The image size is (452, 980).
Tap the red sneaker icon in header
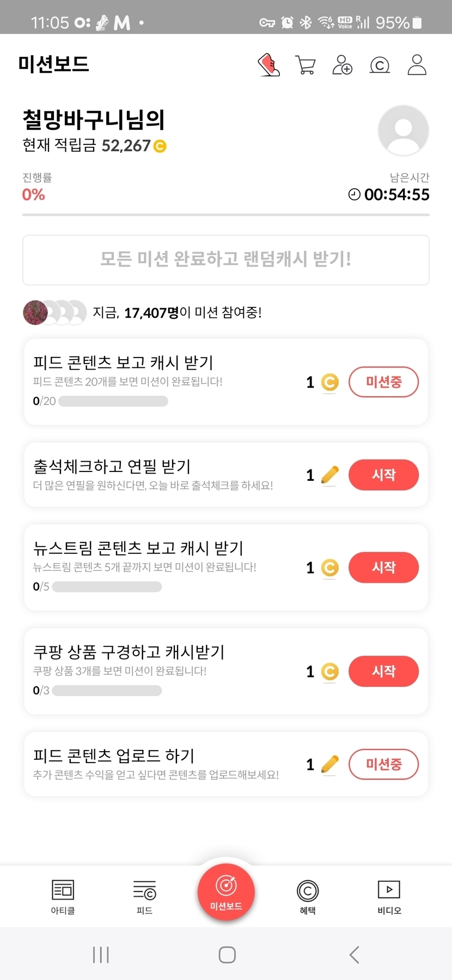point(268,65)
